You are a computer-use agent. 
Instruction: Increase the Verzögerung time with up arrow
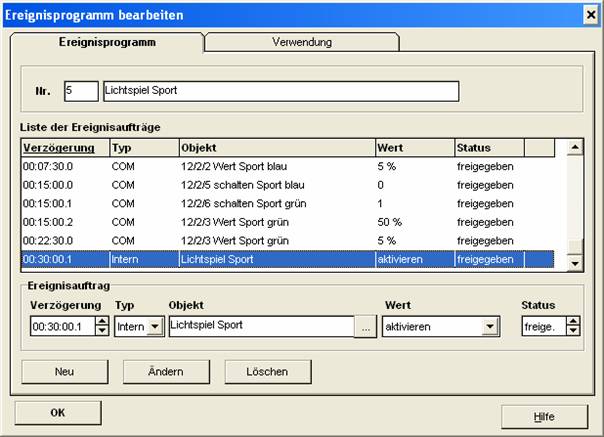click(x=99, y=321)
